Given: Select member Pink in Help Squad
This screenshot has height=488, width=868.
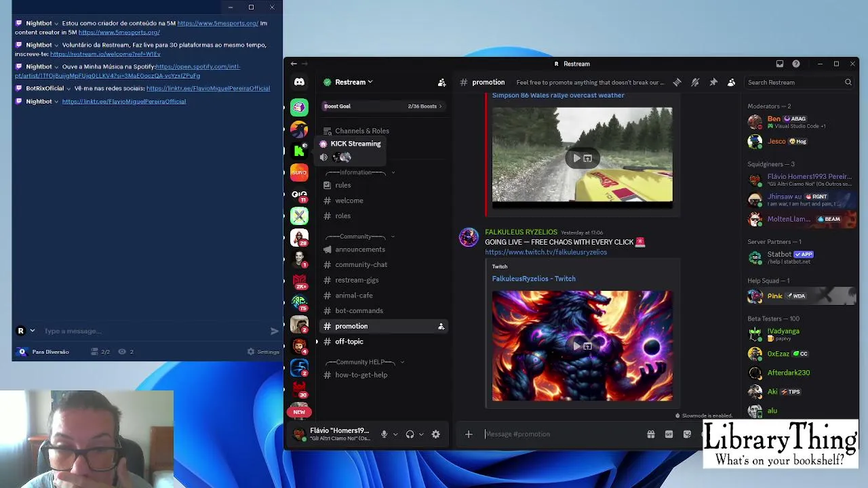Looking at the screenshot, I should [800, 296].
